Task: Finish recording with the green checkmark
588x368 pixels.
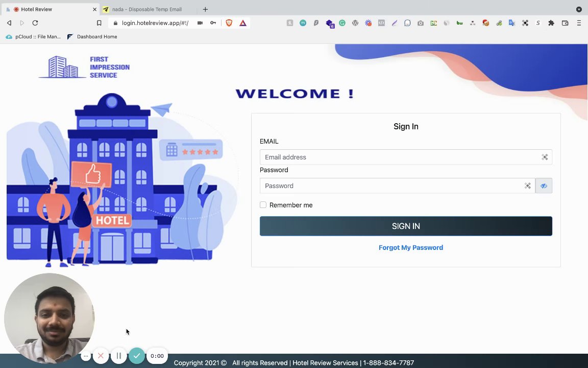Action: coord(136,356)
